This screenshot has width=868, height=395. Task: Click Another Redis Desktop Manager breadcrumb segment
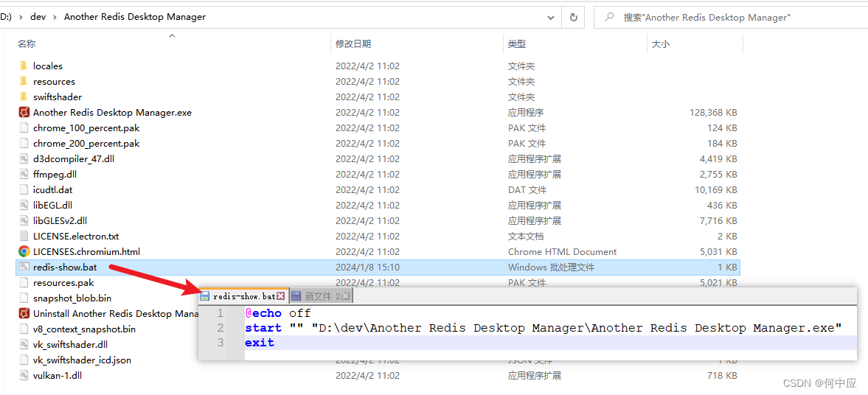click(x=134, y=17)
